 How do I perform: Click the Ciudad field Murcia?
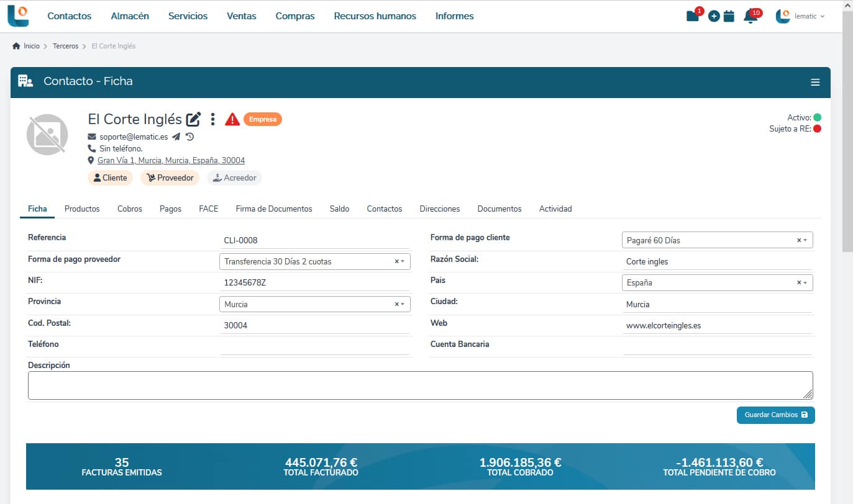[x=717, y=304]
